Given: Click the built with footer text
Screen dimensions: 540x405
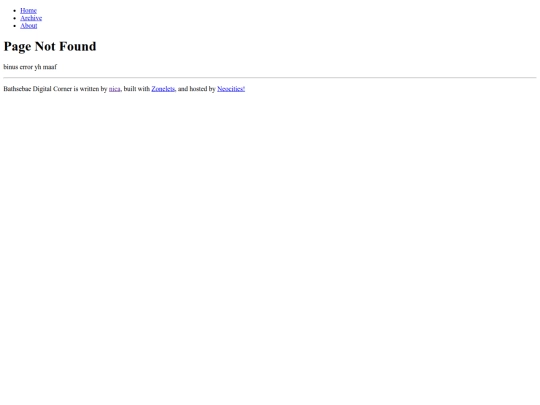Looking at the screenshot, I should [x=137, y=89].
